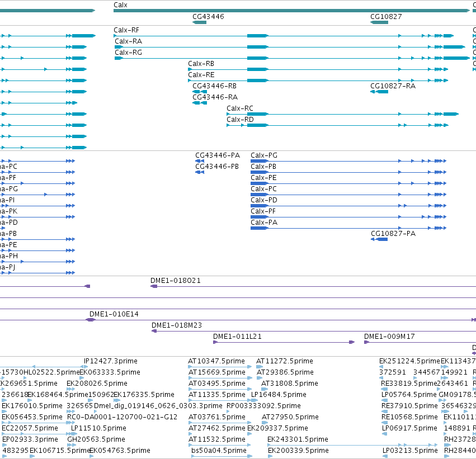
Task: Click the LP16484.5prime EST label
Action: pos(279,395)
